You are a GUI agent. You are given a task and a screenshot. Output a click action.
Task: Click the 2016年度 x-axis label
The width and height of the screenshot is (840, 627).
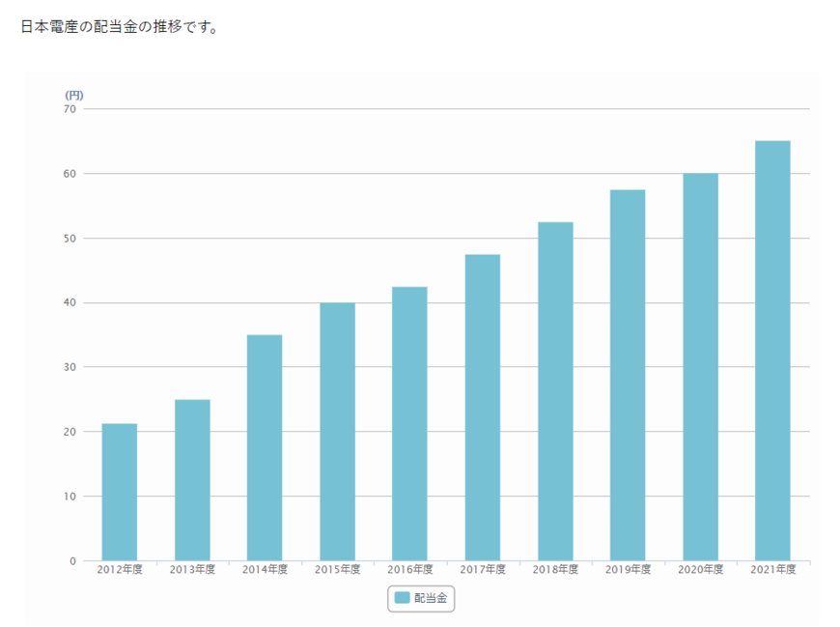pos(409,570)
